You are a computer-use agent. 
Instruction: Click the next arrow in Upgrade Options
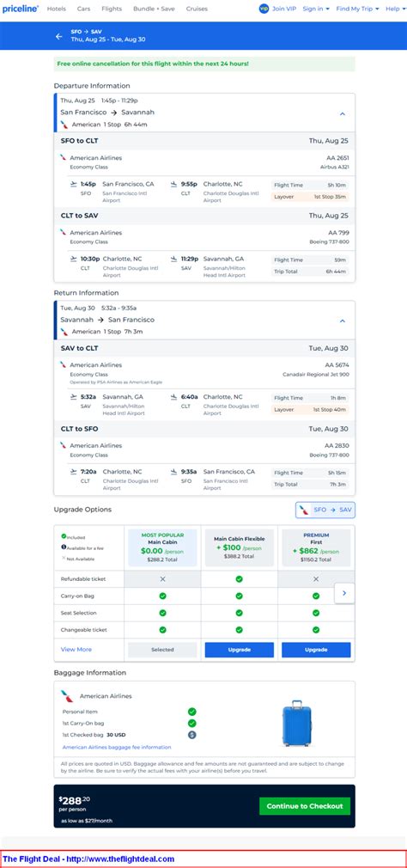click(x=344, y=593)
